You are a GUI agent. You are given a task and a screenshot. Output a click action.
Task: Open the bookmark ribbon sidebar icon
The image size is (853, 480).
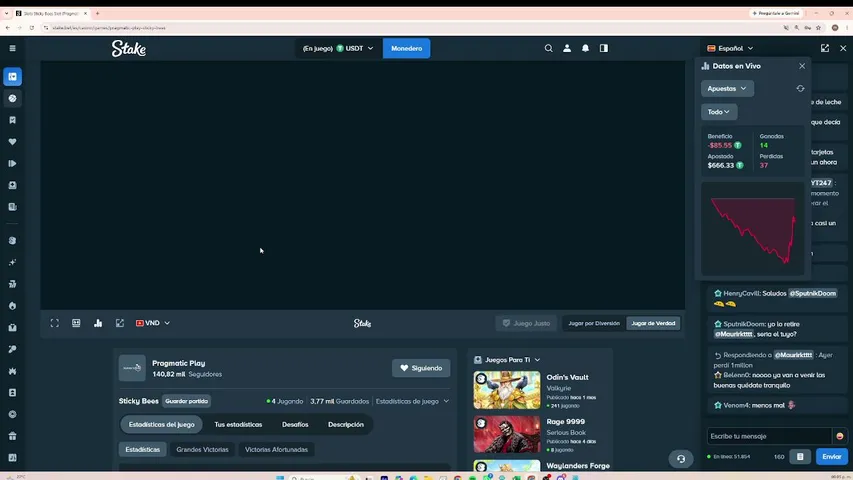pos(13,120)
